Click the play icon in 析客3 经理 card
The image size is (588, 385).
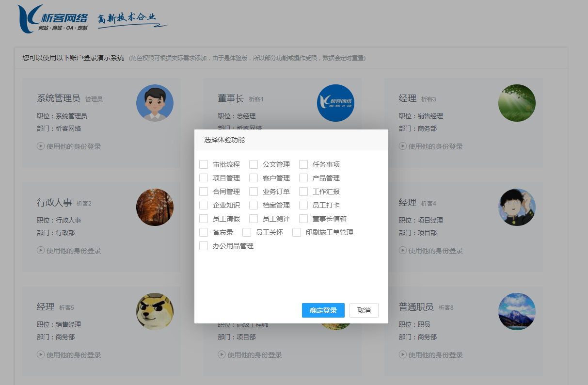tap(403, 146)
